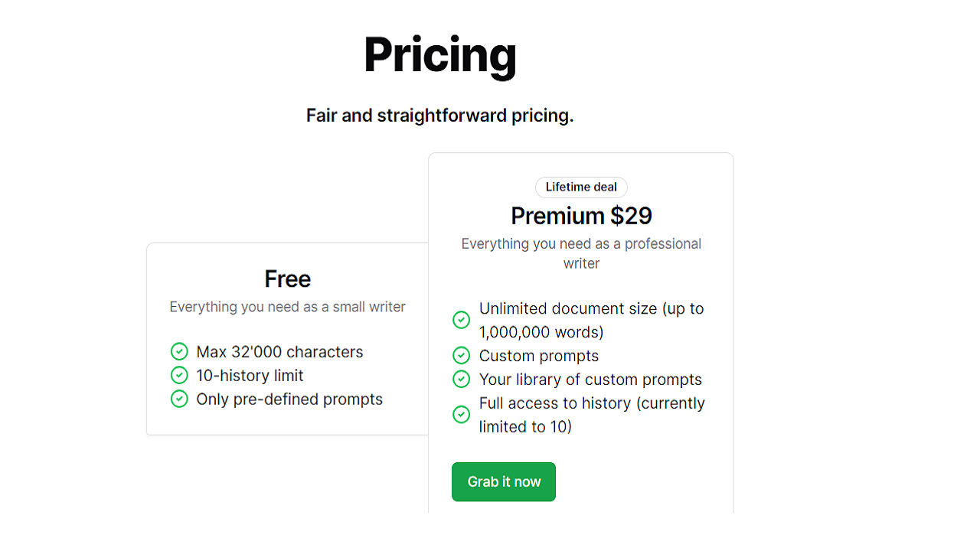This screenshot has height=551, width=980.
Task: Click checkmark icon next to 10-history limit
Action: pos(179,376)
